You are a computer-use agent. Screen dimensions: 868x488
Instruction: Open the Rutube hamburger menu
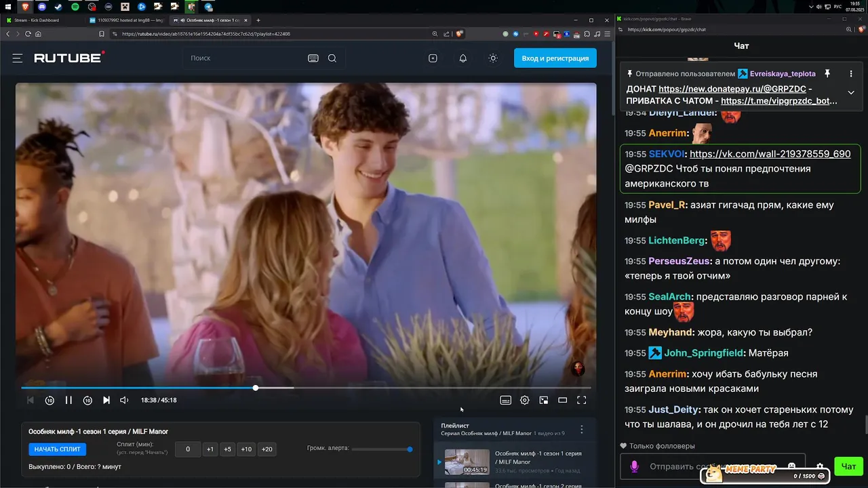(18, 58)
